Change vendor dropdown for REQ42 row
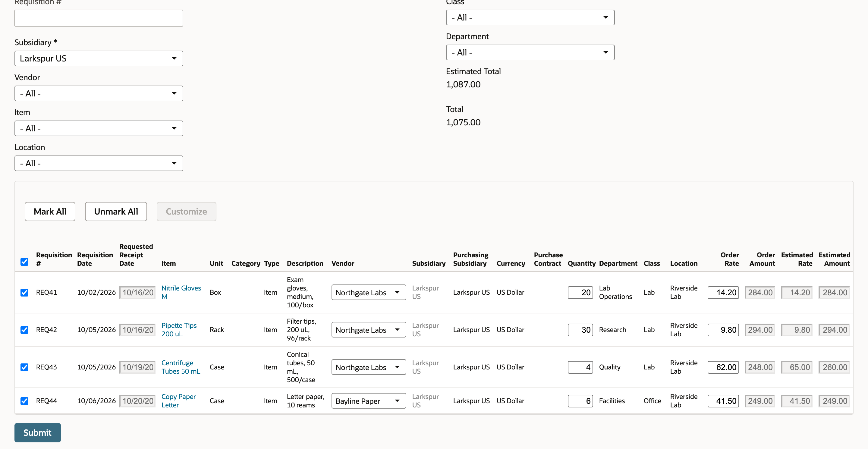 click(x=369, y=330)
